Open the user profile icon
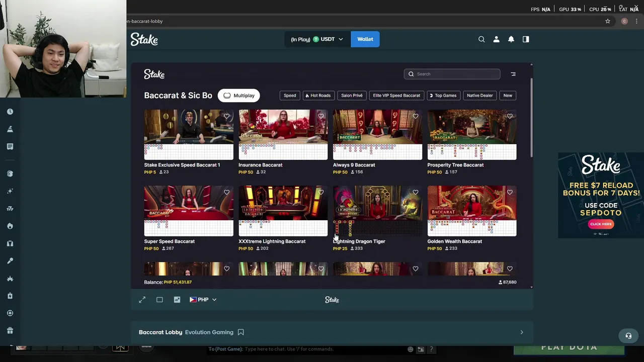 [x=496, y=39]
